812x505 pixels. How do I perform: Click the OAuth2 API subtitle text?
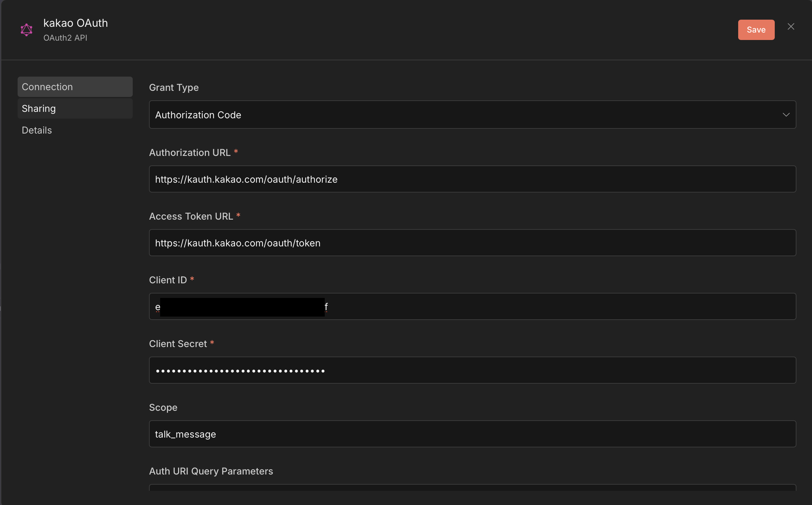(65, 38)
